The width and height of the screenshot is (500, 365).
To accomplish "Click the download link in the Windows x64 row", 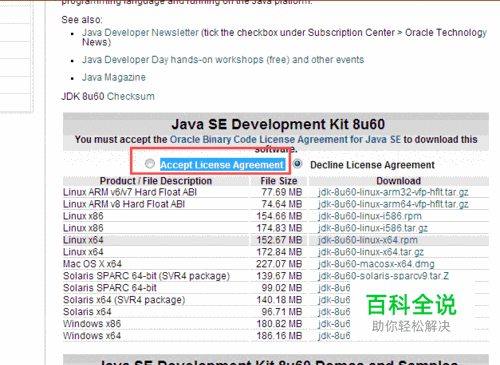I will click(334, 336).
